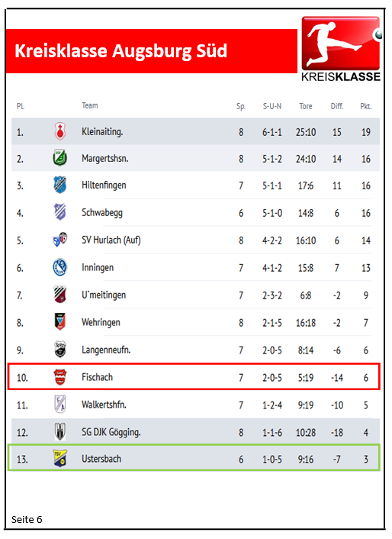This screenshot has width=392, height=539.
Task: Click the Walkertshfn. team name
Action: tap(104, 405)
